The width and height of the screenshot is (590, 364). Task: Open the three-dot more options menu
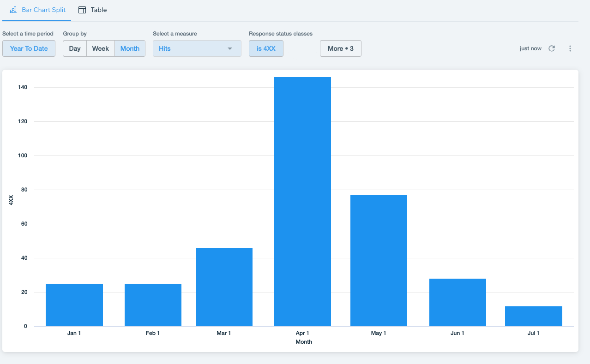(x=570, y=48)
